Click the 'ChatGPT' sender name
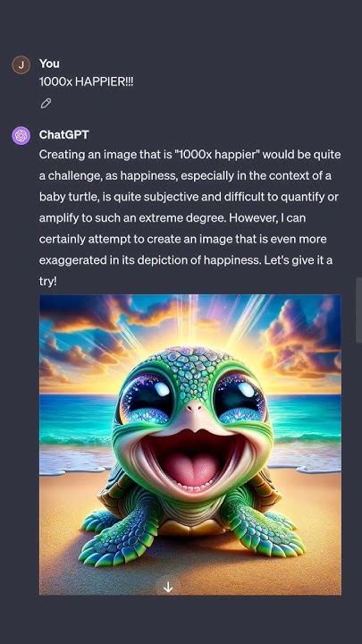 point(63,134)
